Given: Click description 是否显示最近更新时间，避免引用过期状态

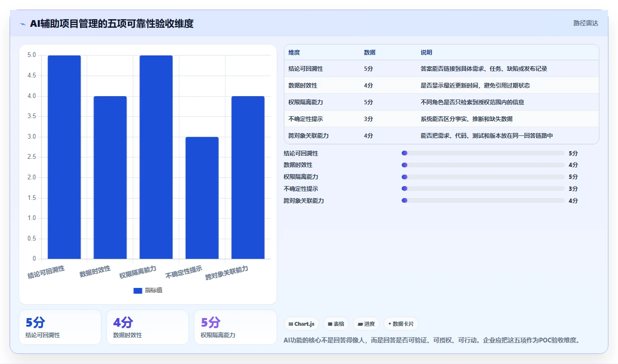Looking at the screenshot, I should (475, 86).
